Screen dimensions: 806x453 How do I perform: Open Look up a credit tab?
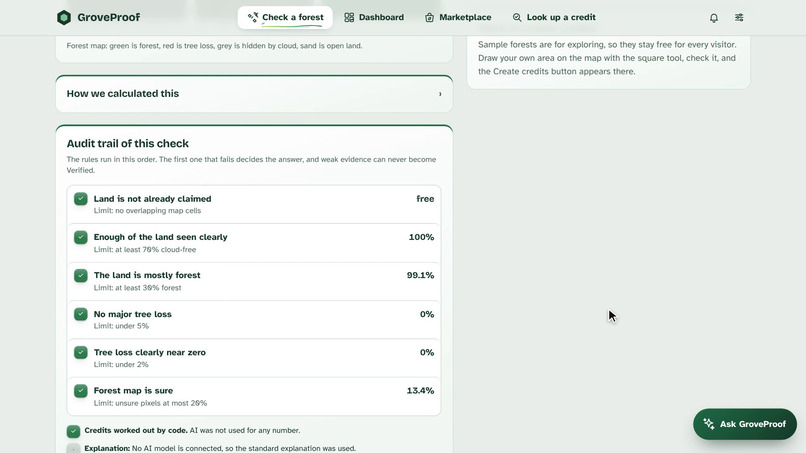click(554, 17)
